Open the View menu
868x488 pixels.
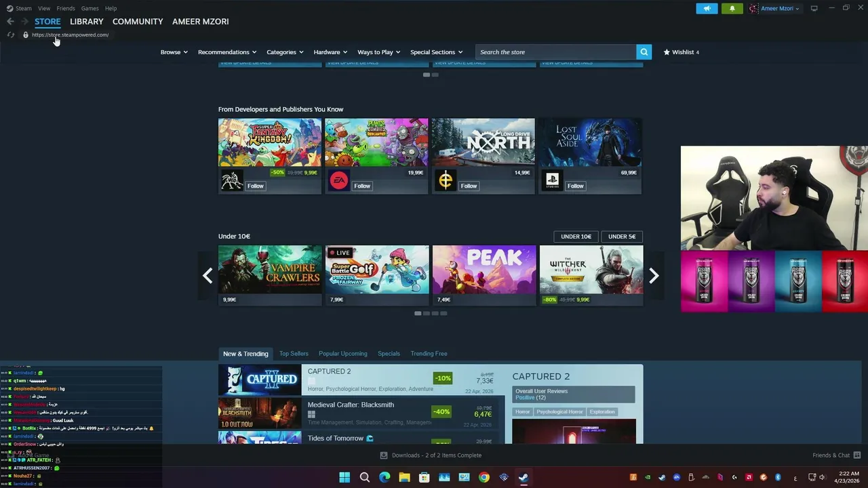click(x=44, y=8)
